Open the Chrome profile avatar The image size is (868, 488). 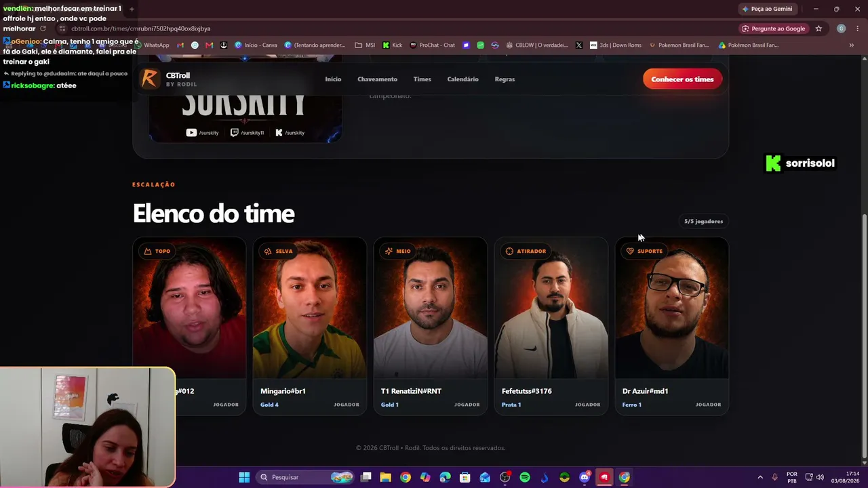point(841,28)
